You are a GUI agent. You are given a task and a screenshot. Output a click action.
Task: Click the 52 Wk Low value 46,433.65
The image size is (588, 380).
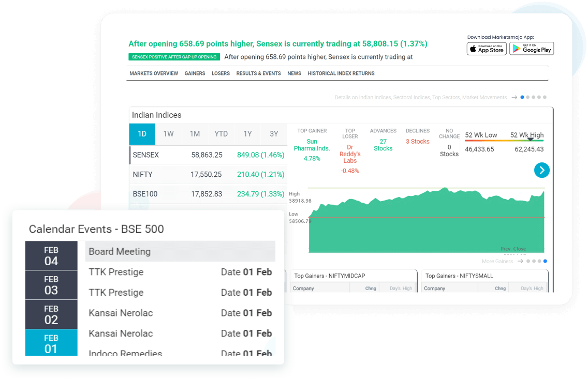coord(479,149)
